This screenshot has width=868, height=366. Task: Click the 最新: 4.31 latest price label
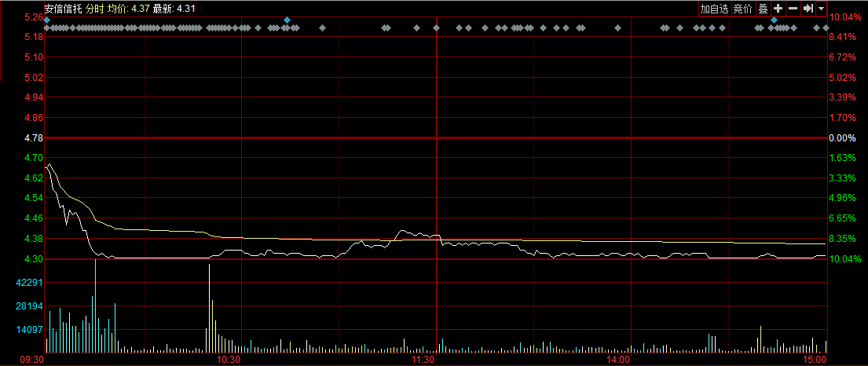[x=174, y=9]
